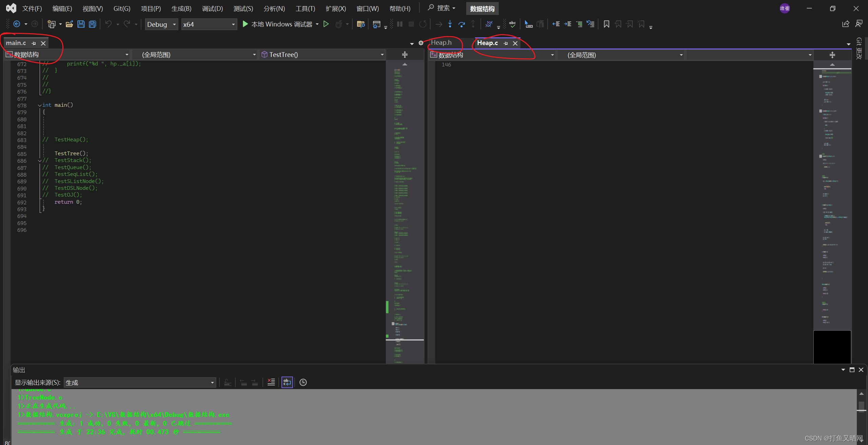
Task: Toggle a bookmark with the bookmark icon
Action: click(x=607, y=24)
